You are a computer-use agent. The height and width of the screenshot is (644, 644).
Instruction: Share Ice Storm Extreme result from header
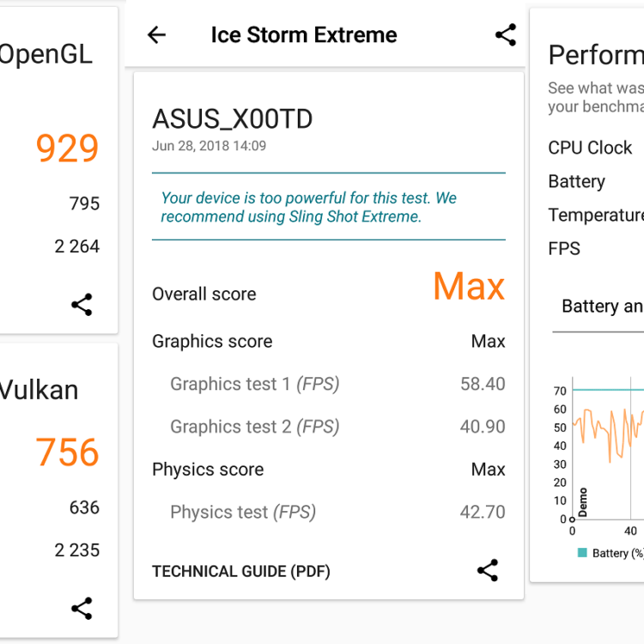pos(506,35)
